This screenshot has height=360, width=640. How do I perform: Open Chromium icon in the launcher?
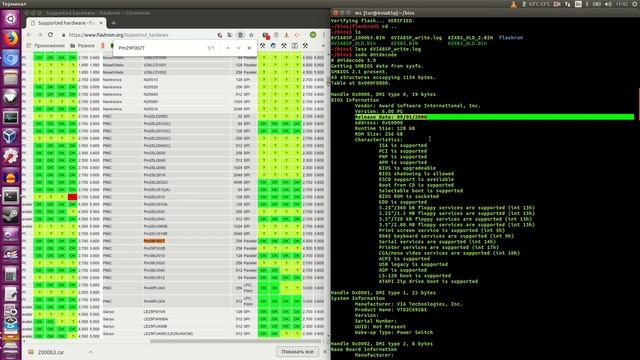point(10,59)
